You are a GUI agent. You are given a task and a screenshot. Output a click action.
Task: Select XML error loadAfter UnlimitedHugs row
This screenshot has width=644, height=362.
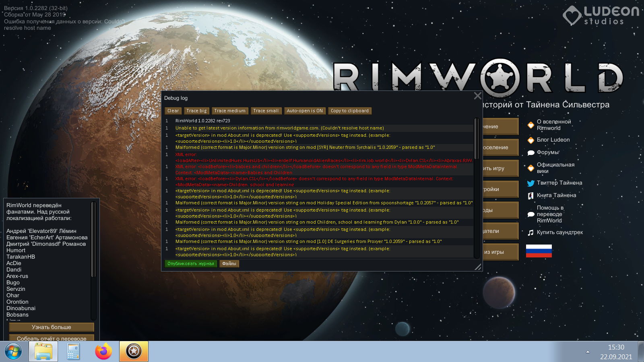(318, 157)
